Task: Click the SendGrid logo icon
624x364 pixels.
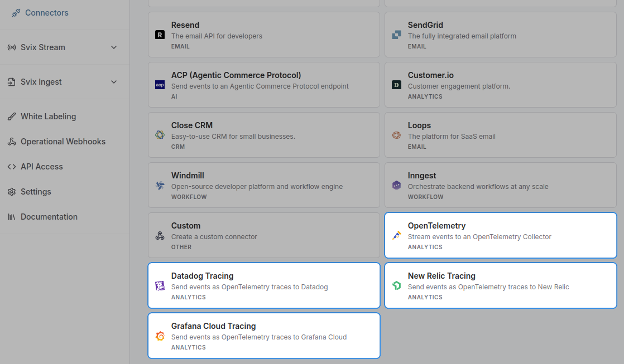Action: (x=396, y=35)
